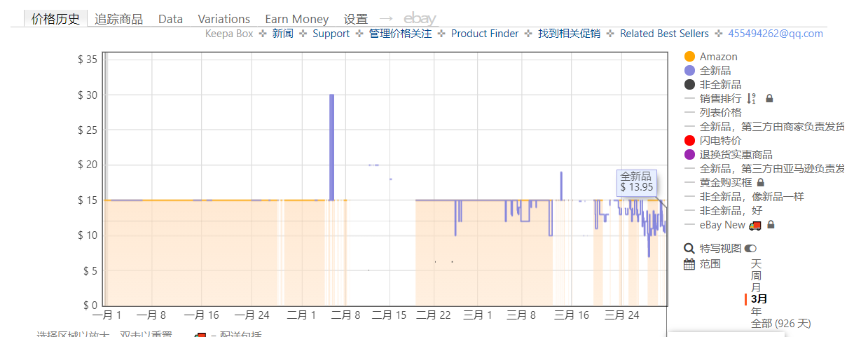Toggle the red 闪电特价 series dot
The height and width of the screenshot is (337, 868).
(689, 141)
